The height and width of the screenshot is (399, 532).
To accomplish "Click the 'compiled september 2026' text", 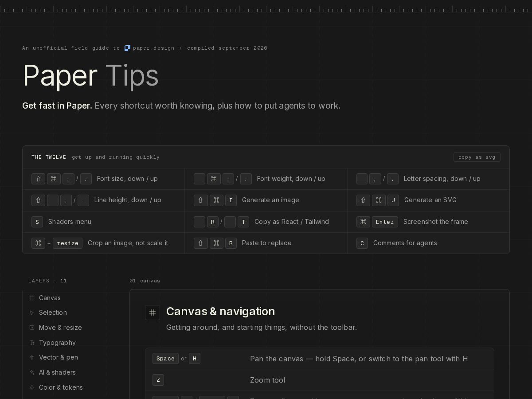I will pyautogui.click(x=227, y=48).
